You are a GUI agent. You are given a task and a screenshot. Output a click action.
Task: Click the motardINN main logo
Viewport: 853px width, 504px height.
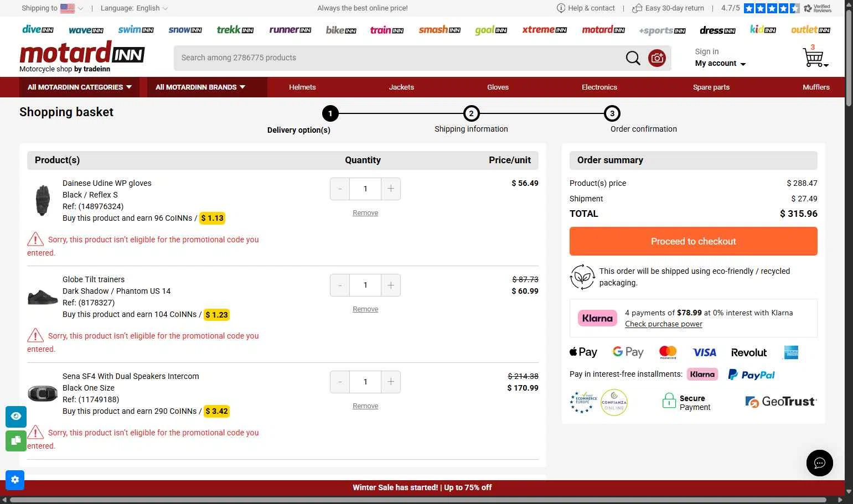click(82, 56)
